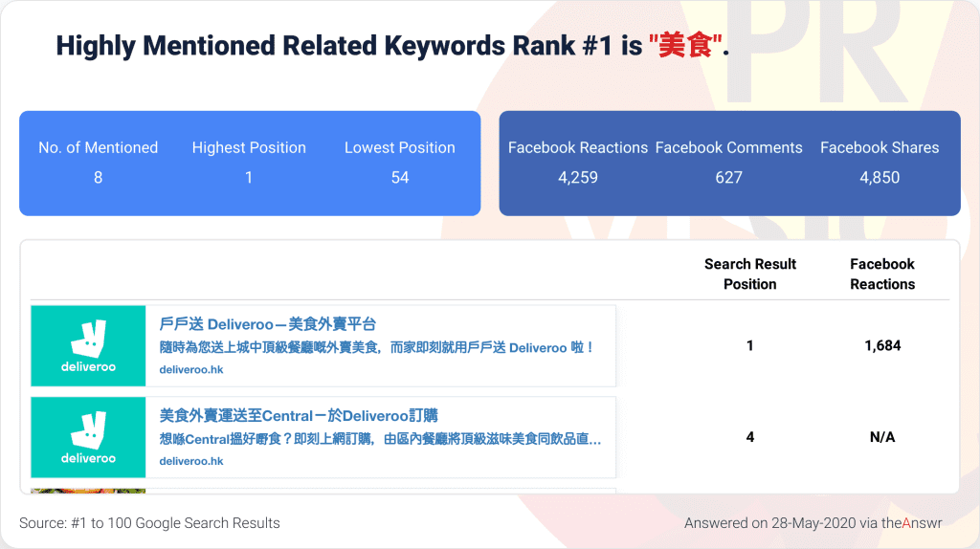The height and width of the screenshot is (549, 980).
Task: Click the first result description starting 隨時為您送上
Action: click(377, 348)
